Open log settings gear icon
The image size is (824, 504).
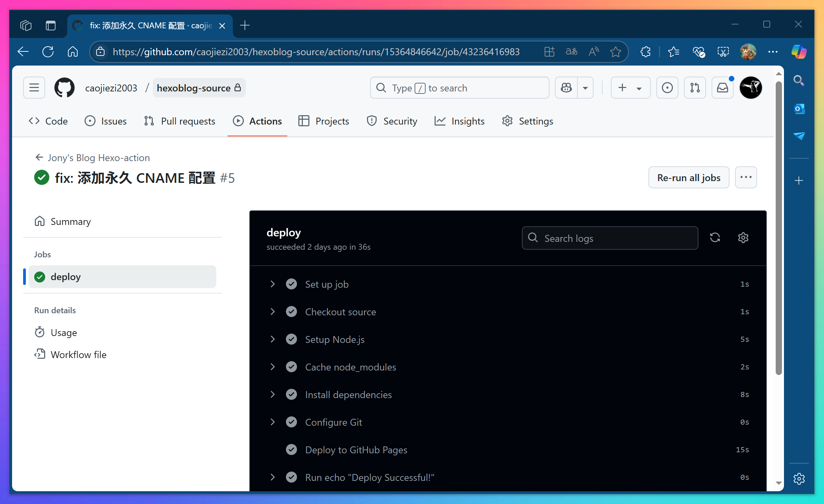pyautogui.click(x=743, y=238)
